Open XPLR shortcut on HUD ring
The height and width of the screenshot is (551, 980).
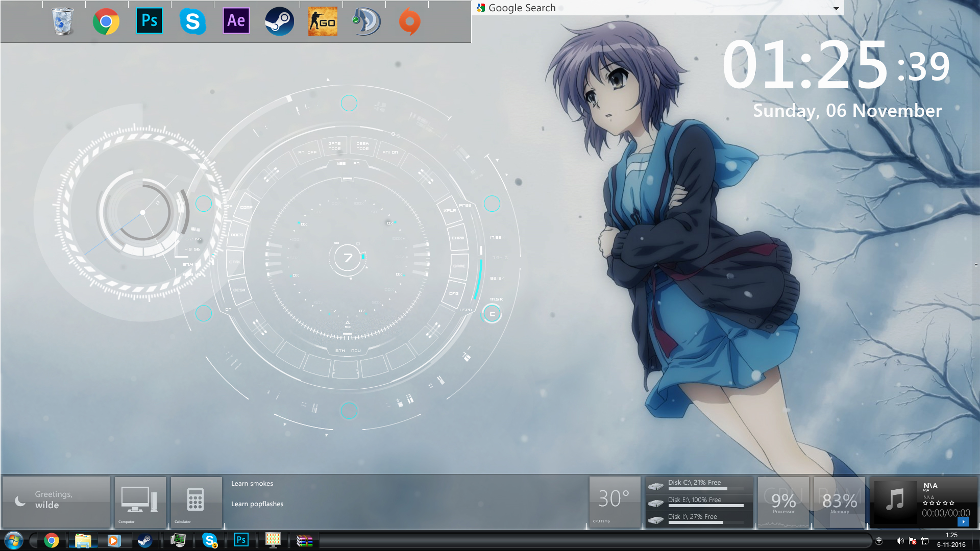tap(450, 210)
